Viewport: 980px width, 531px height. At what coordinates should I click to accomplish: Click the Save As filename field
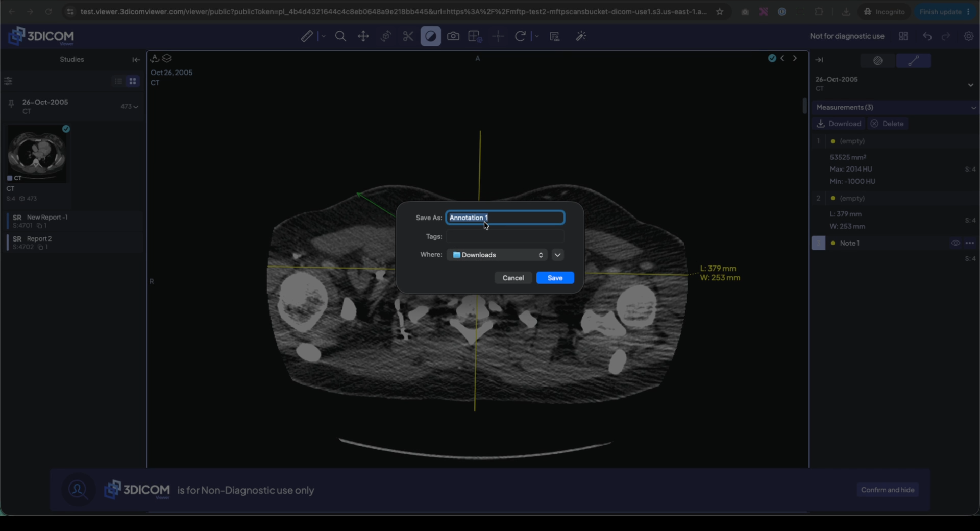pos(505,218)
